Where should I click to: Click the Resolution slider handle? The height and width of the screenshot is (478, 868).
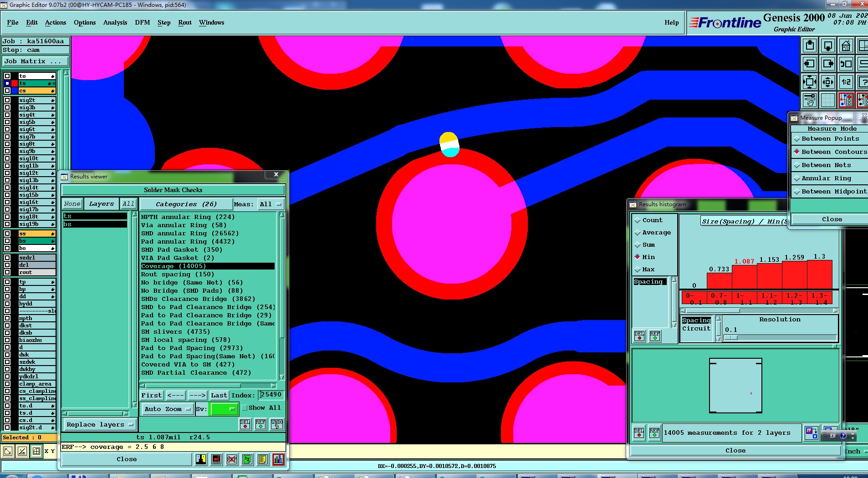(731, 338)
